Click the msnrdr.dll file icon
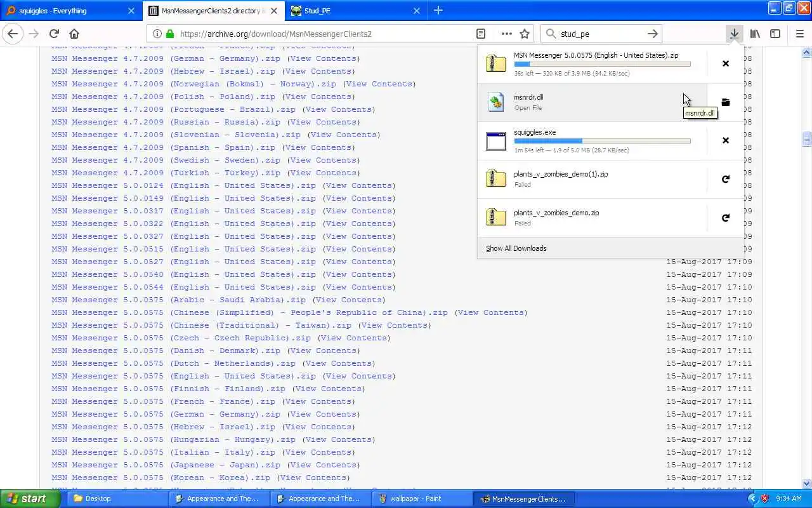The image size is (812, 508). tap(496, 102)
